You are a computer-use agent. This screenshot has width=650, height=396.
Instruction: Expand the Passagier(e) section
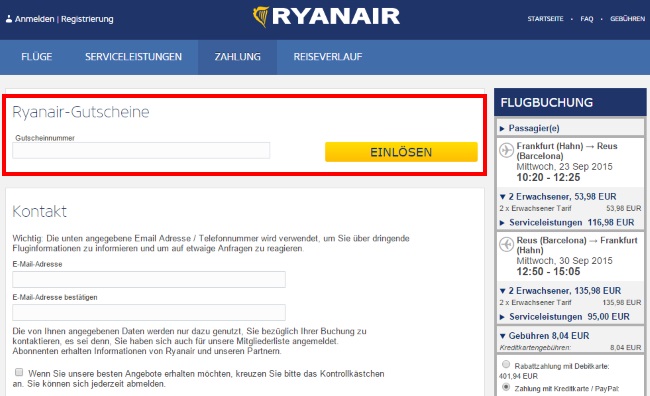click(570, 128)
